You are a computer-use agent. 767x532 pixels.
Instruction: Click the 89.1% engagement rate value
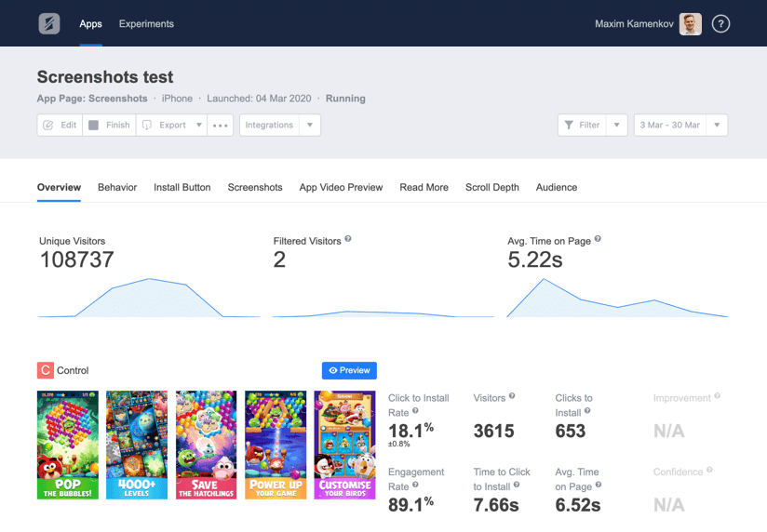pyautogui.click(x=410, y=505)
